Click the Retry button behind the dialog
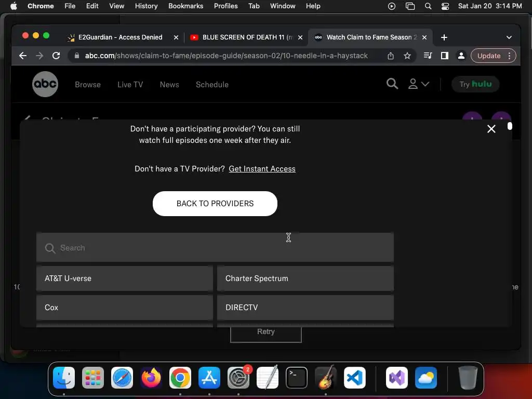The height and width of the screenshot is (399, 532). coord(265,334)
